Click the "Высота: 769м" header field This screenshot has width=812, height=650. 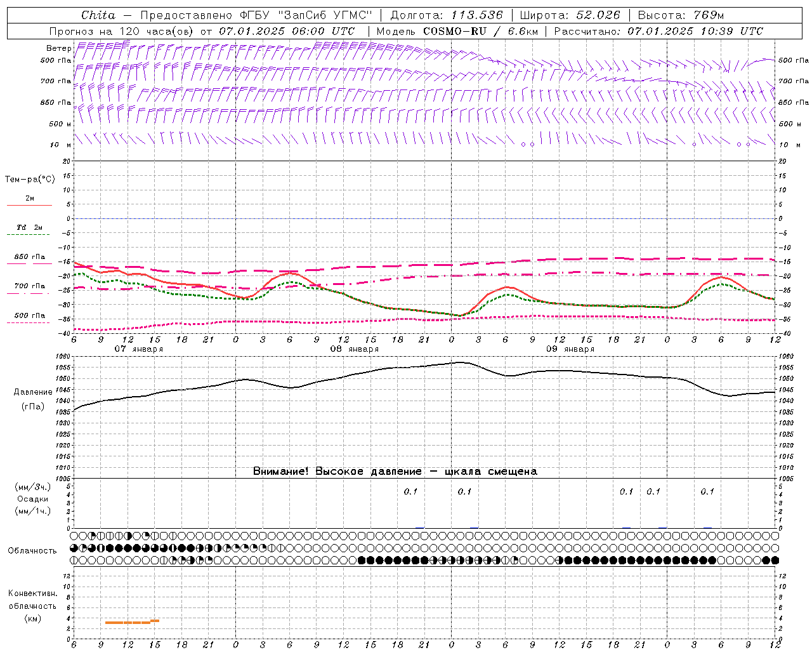(x=681, y=15)
